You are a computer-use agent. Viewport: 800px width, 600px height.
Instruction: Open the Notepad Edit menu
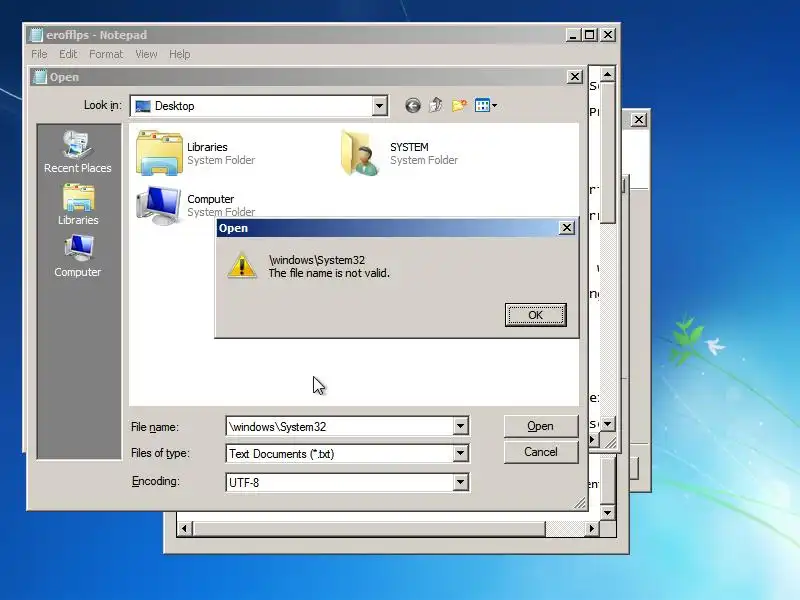click(x=68, y=54)
